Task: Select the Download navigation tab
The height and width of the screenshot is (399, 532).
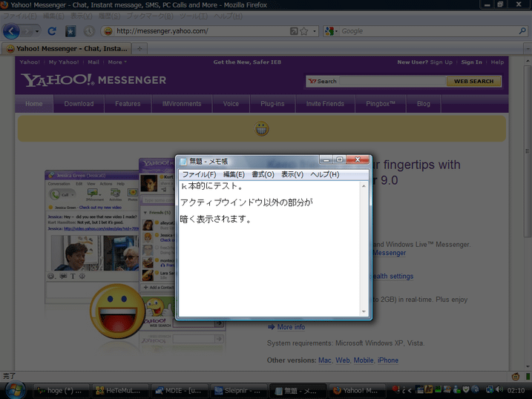Action: pos(79,104)
